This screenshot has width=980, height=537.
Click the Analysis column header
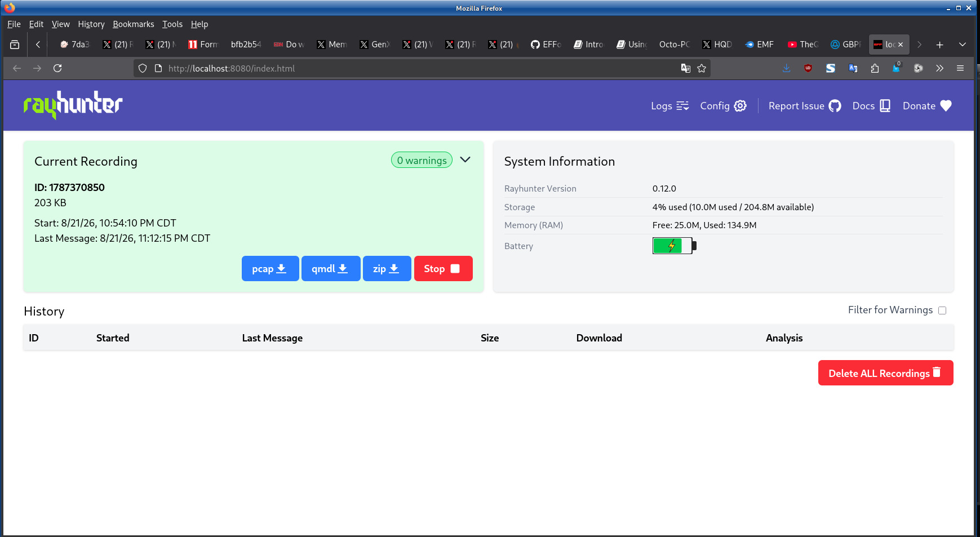pyautogui.click(x=784, y=338)
